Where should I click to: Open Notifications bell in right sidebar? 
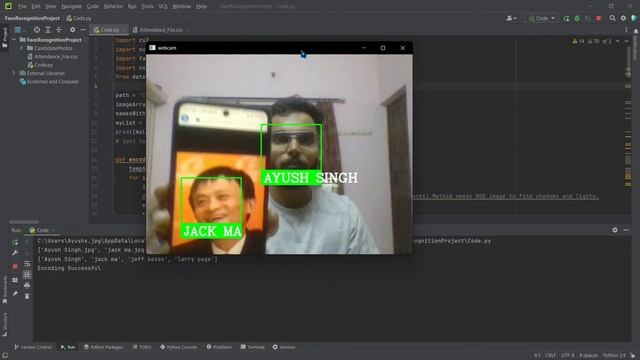pos(636,31)
